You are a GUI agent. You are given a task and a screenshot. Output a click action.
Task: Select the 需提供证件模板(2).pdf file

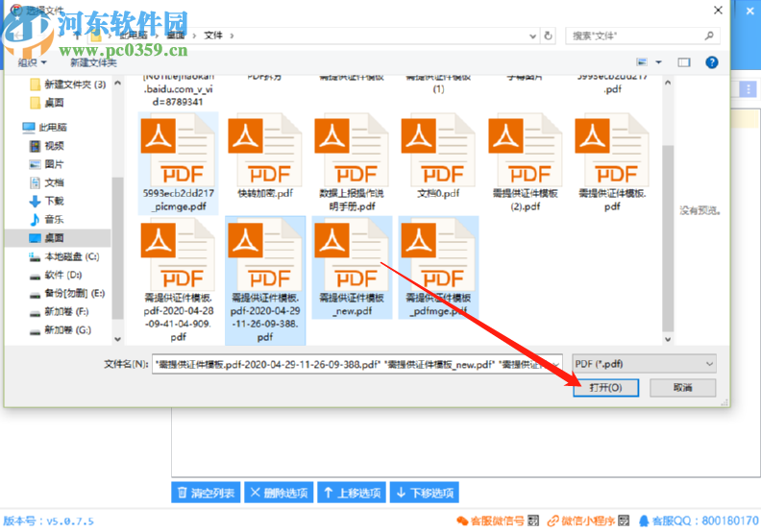526,163
